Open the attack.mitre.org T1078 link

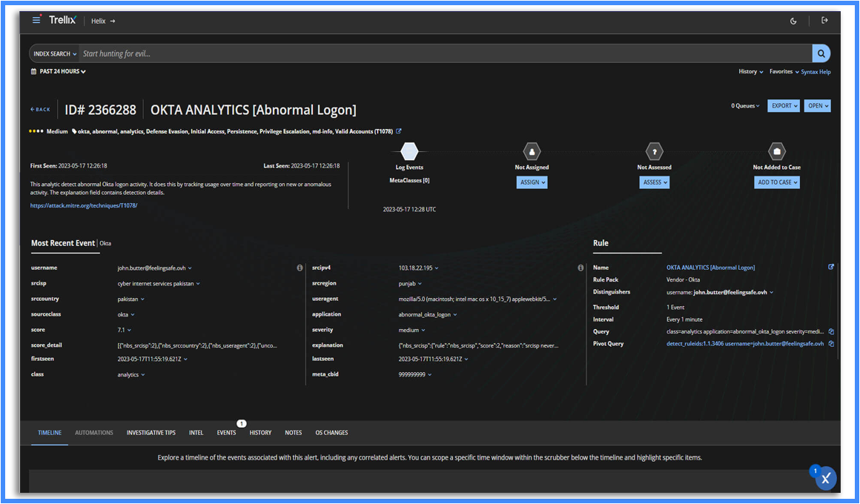click(x=84, y=205)
